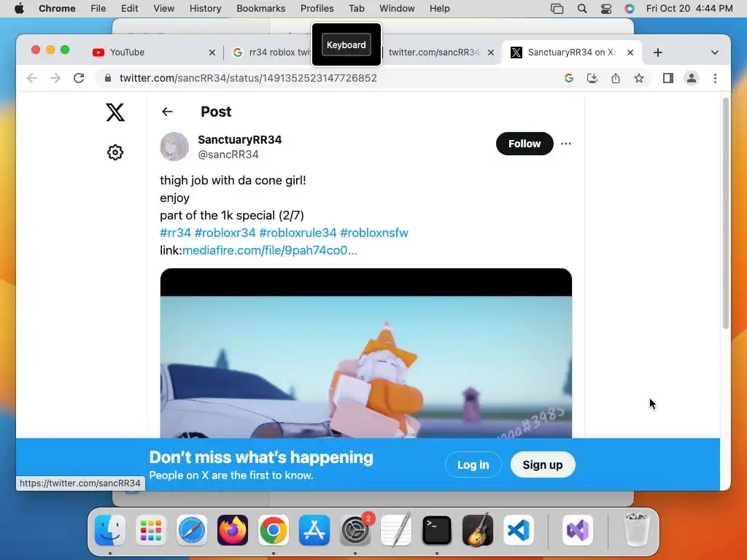Open the @sancRR34 handle link

pos(228,155)
